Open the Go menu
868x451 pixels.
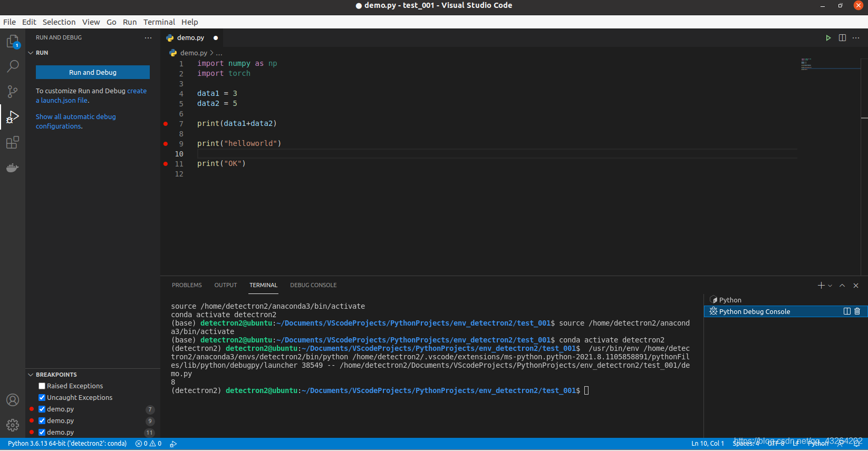click(111, 22)
